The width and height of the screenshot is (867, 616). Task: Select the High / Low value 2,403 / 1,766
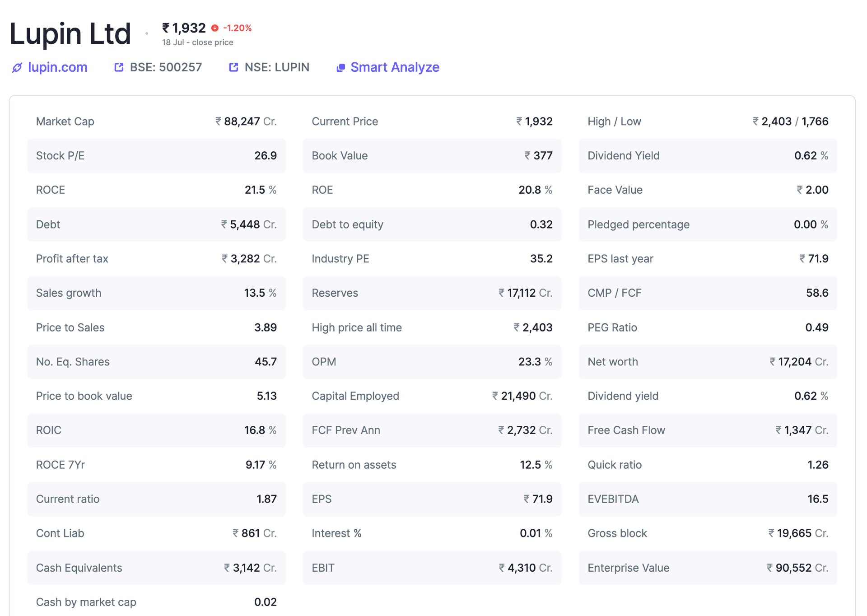[791, 121]
